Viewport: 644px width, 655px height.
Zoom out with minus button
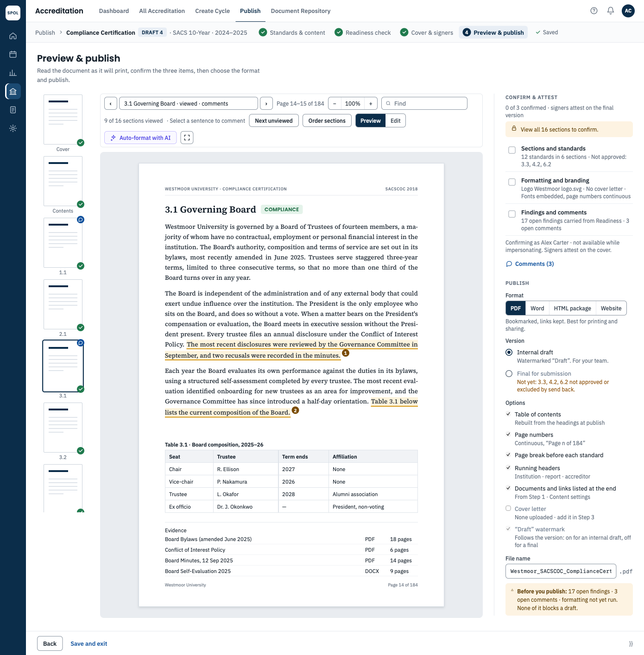tap(335, 103)
